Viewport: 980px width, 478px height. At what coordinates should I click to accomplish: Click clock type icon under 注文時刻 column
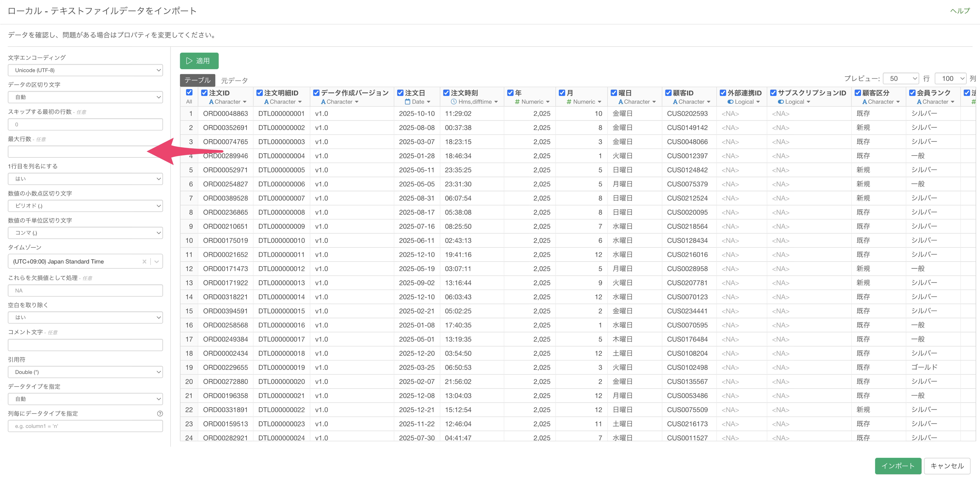(x=454, y=102)
